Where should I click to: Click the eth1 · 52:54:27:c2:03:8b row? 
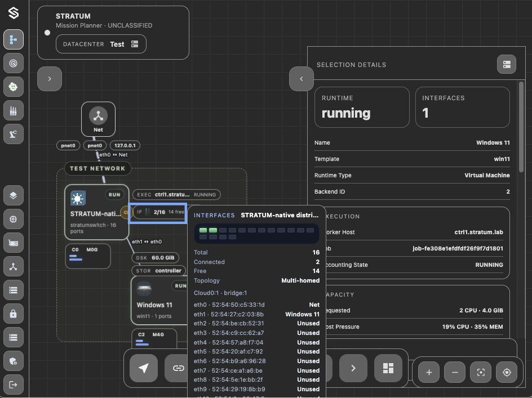256,314
